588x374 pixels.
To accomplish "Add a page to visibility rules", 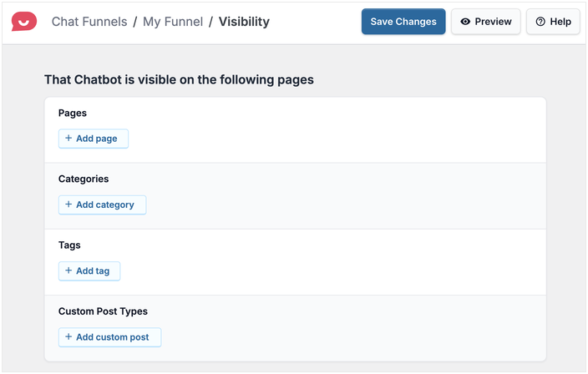I will coord(94,138).
